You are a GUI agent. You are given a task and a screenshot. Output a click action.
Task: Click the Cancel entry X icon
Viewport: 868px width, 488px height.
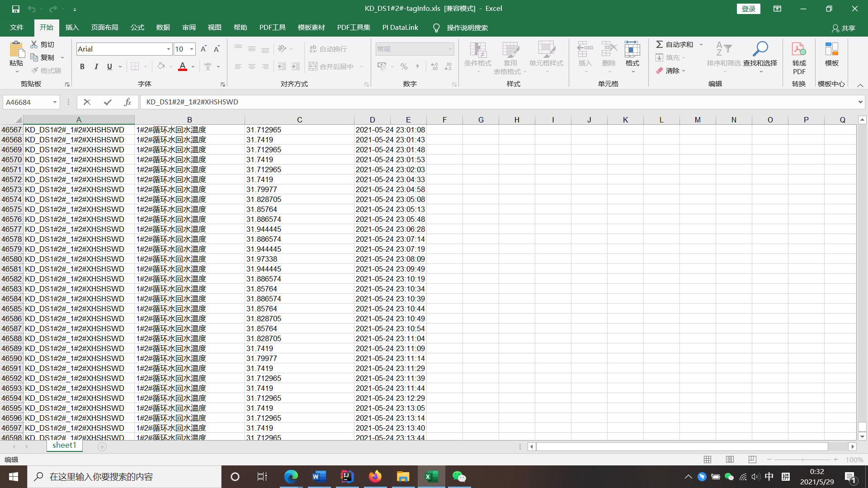tap(87, 102)
